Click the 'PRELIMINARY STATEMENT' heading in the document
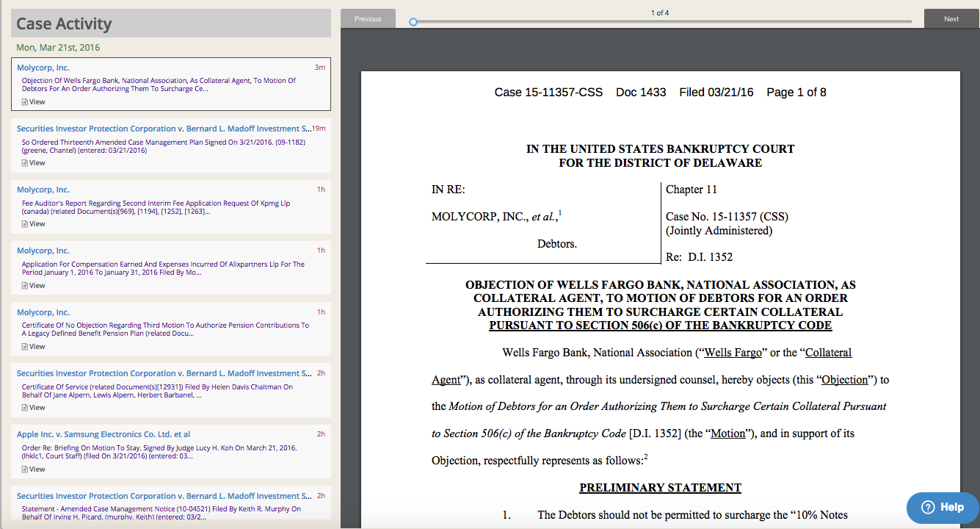 [661, 488]
